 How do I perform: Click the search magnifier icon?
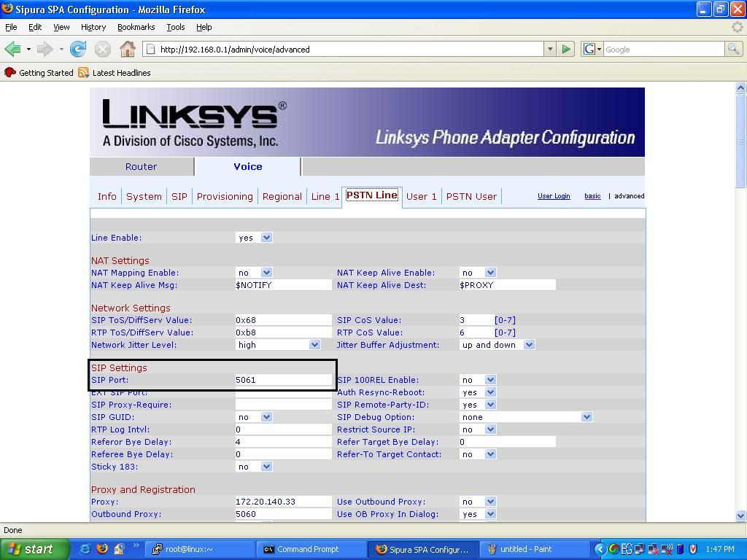pos(732,49)
